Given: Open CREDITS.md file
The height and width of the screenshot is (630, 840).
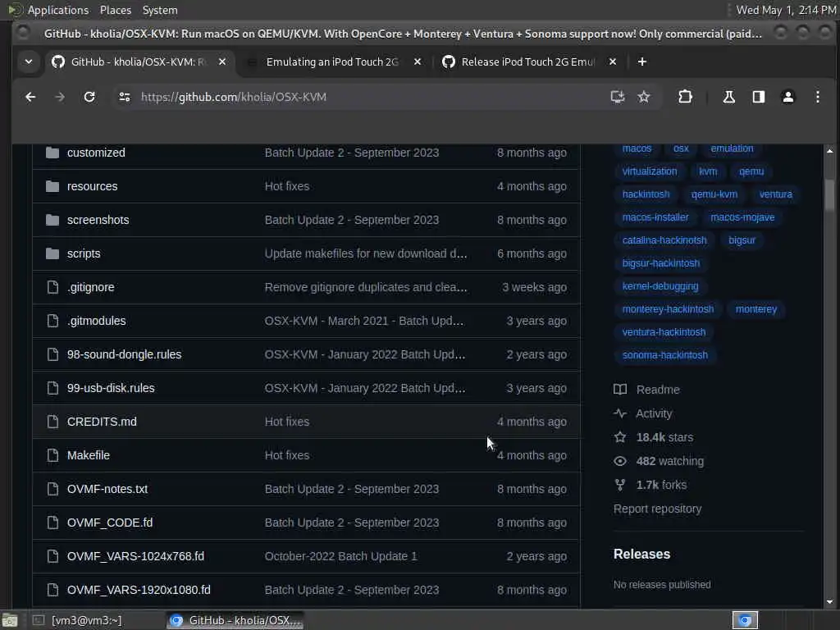Looking at the screenshot, I should point(102,422).
